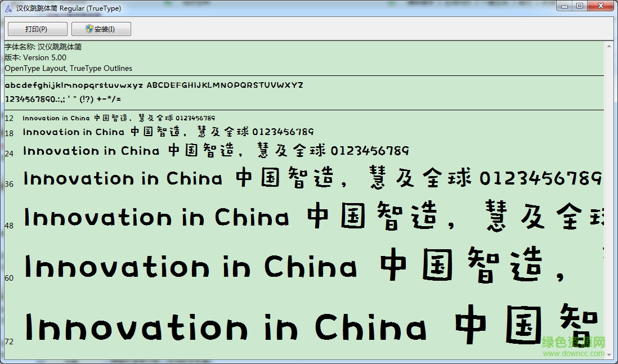The width and height of the screenshot is (618, 364).
Task: Click the font name line 字体名称: 汉仪跳跳体简
Action: coord(43,47)
